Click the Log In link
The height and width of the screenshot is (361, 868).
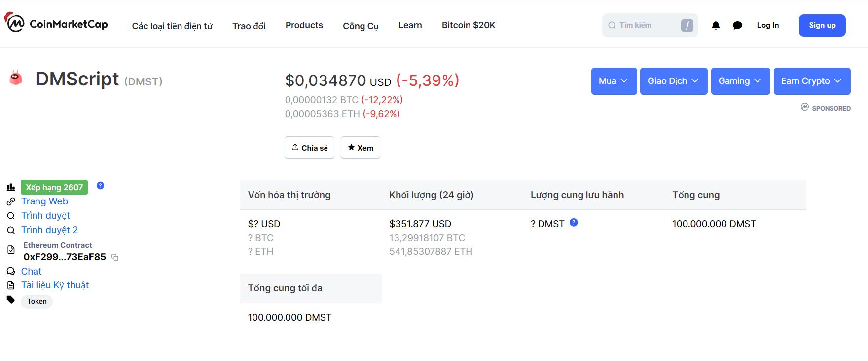(x=768, y=25)
